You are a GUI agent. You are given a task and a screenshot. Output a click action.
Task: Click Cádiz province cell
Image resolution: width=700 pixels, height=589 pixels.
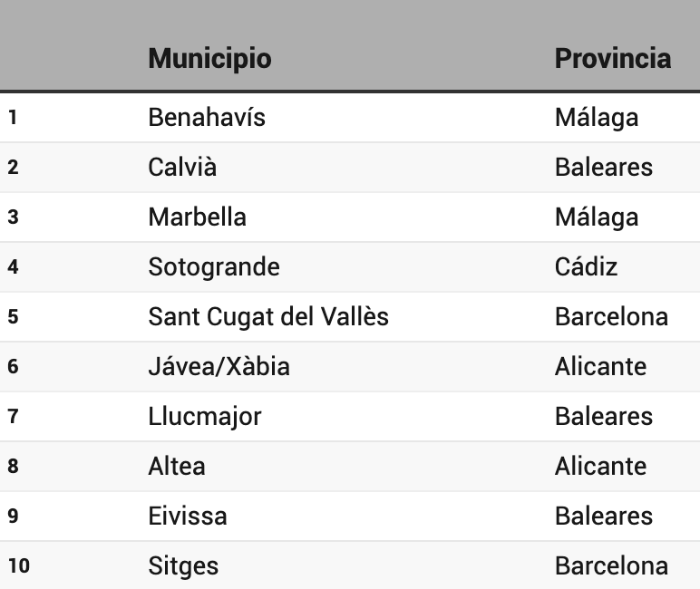pyautogui.click(x=586, y=267)
